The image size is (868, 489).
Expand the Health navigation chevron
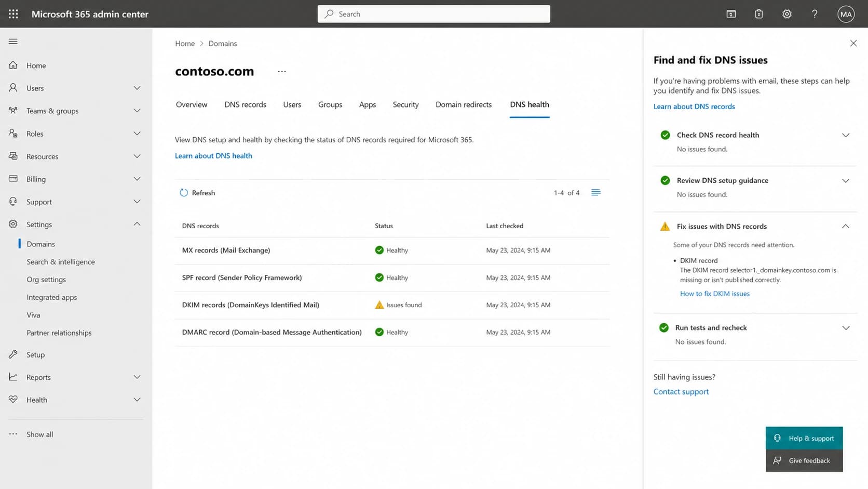(x=137, y=400)
